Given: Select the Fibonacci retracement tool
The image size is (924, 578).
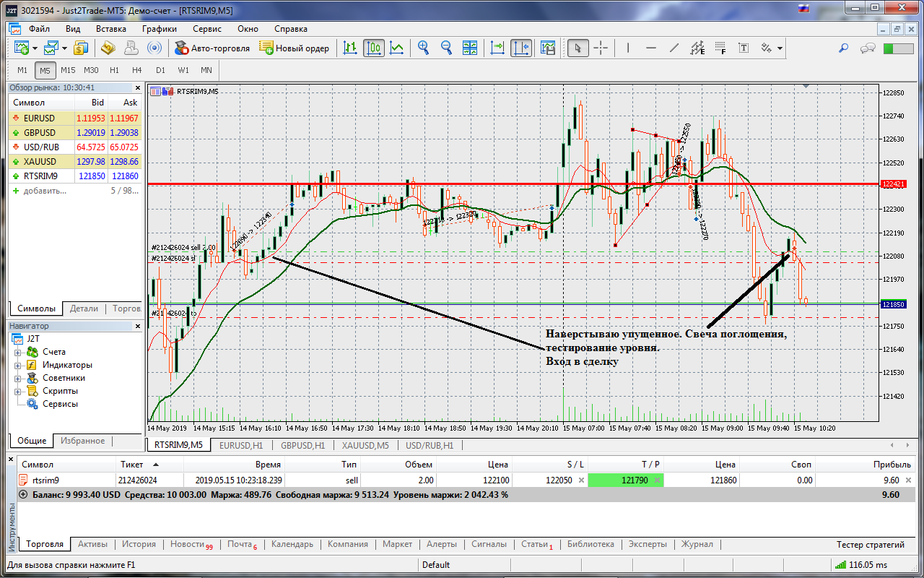Looking at the screenshot, I should tap(720, 48).
